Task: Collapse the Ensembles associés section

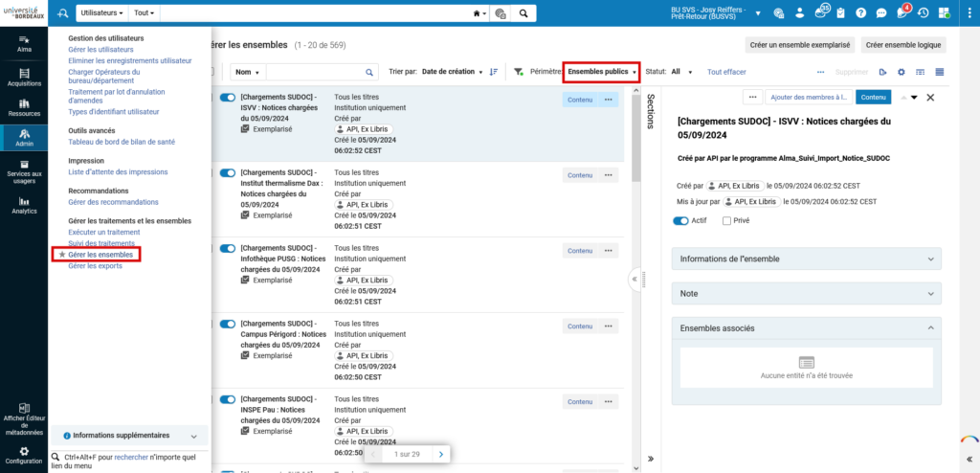Action: 806,327
